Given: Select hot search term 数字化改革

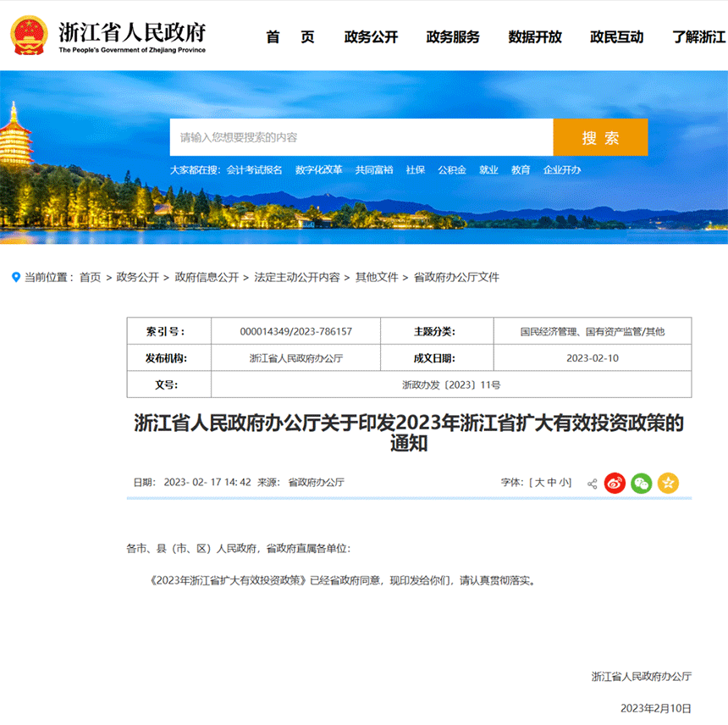Looking at the screenshot, I should [318, 170].
